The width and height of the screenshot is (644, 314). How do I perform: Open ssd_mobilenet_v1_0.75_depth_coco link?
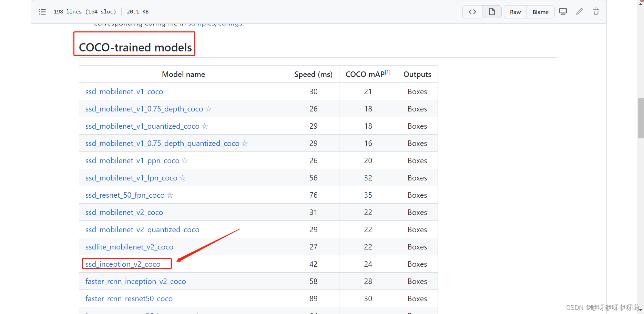click(144, 109)
